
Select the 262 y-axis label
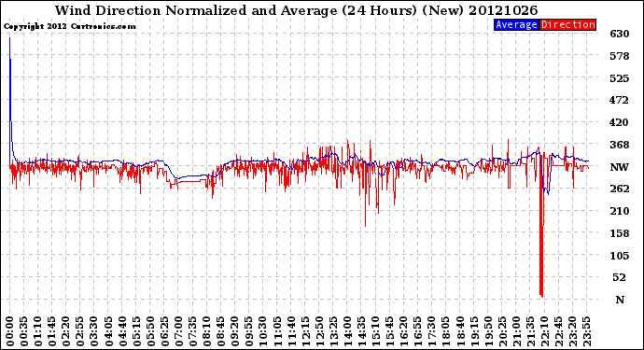pos(620,189)
